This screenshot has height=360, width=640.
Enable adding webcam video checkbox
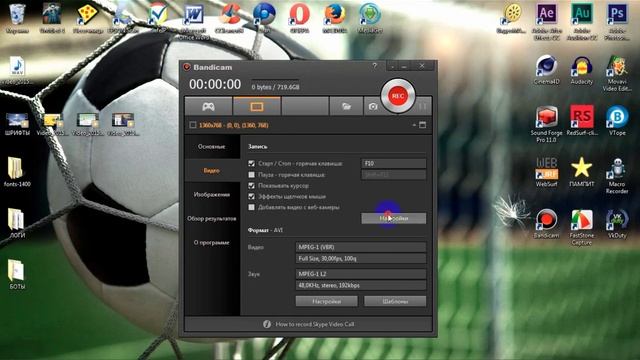click(251, 207)
